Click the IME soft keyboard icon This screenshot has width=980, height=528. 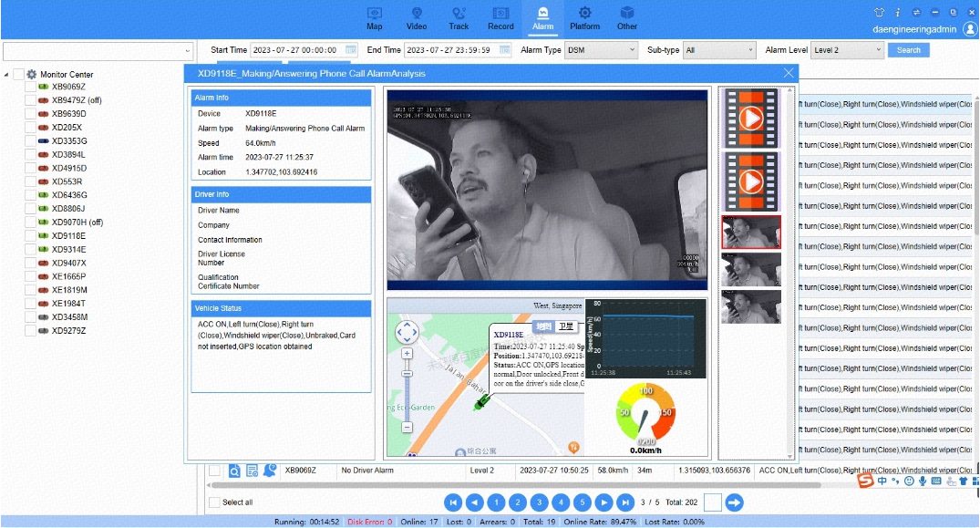[936, 481]
